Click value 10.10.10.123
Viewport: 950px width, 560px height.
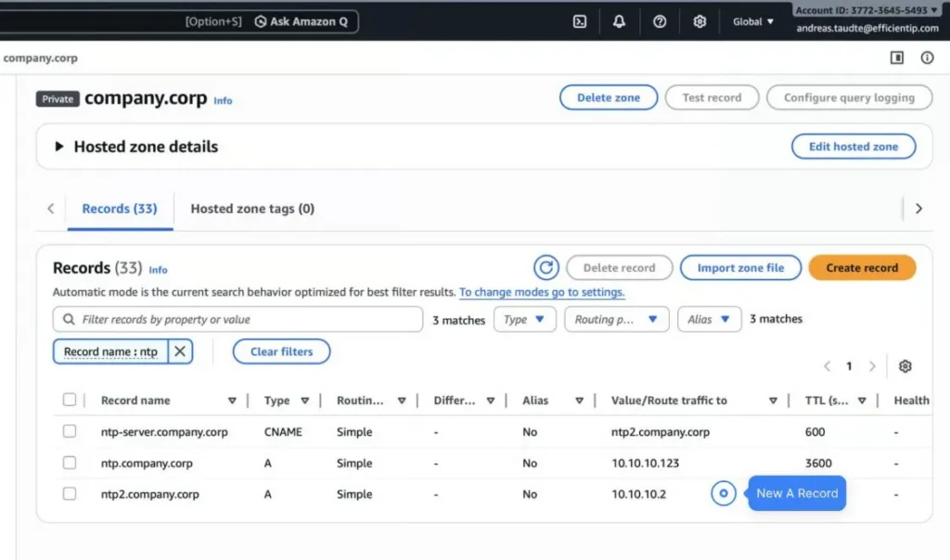(x=645, y=464)
